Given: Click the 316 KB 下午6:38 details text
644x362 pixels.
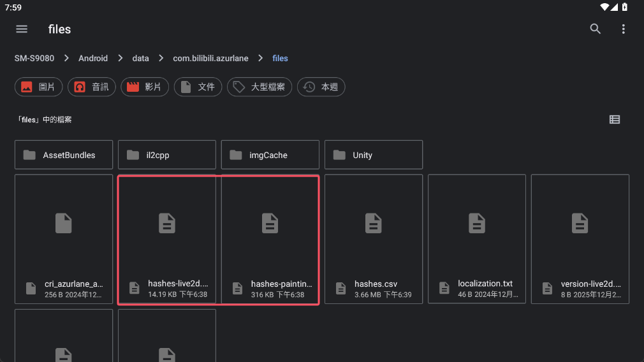Looking at the screenshot, I should [277, 294].
